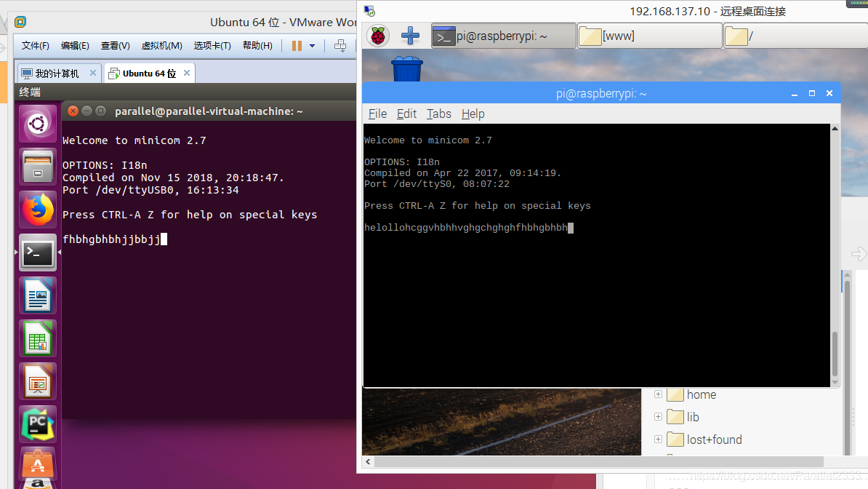Click Ubuntu terminal title parallel@parallel-virtual-machine

(209, 111)
